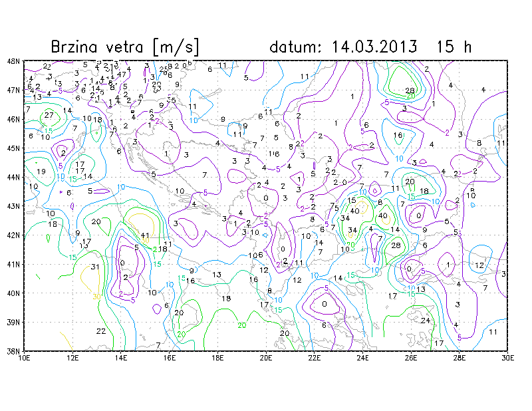Select the 43N latitude axis label

click(13, 206)
